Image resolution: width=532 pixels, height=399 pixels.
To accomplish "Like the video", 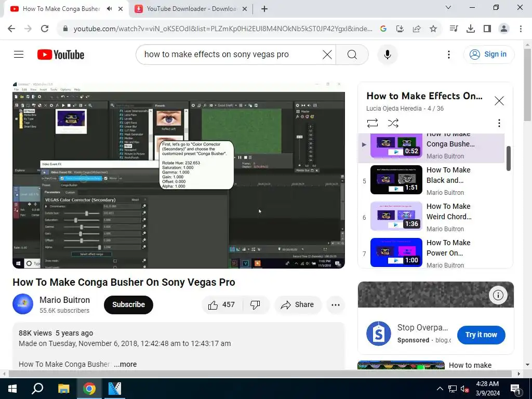I will (x=222, y=304).
